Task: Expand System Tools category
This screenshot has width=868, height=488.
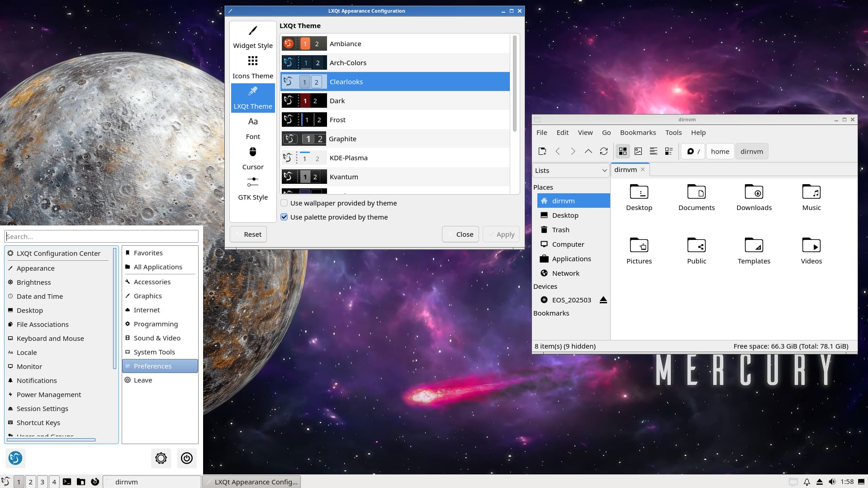Action: [x=160, y=352]
